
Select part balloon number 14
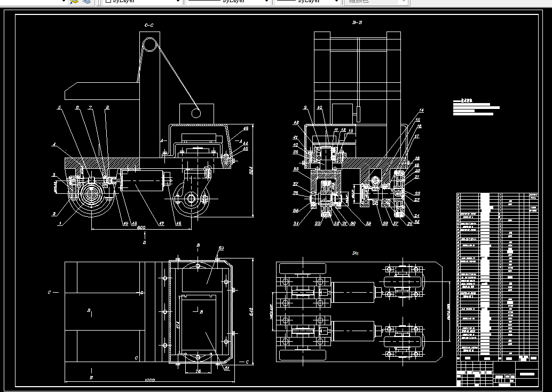[x=421, y=110]
